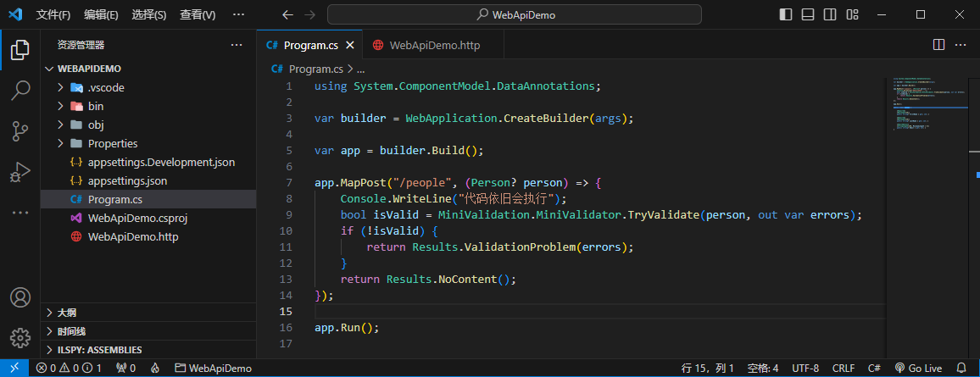Open Source Control view
The height and width of the screenshot is (377, 980).
pos(20,131)
